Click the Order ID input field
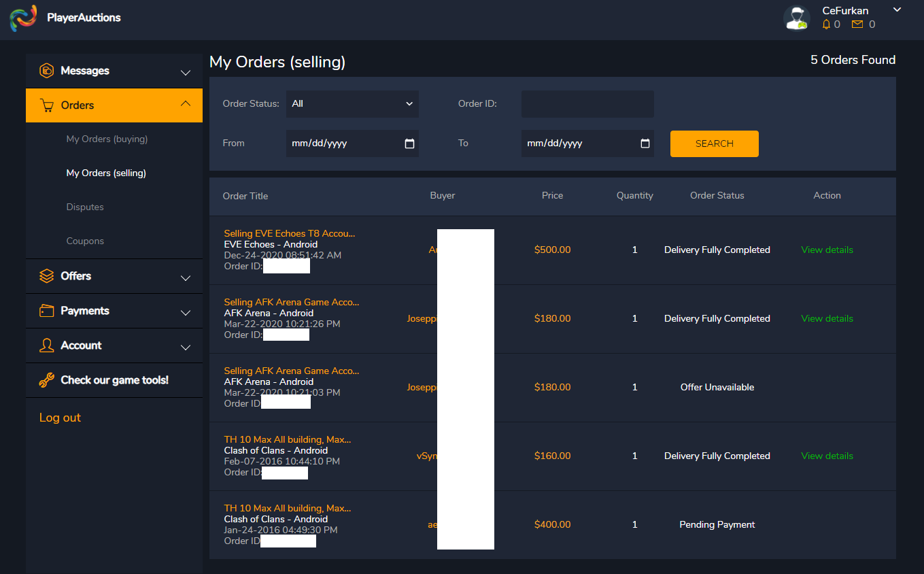The width and height of the screenshot is (924, 574). (x=587, y=104)
